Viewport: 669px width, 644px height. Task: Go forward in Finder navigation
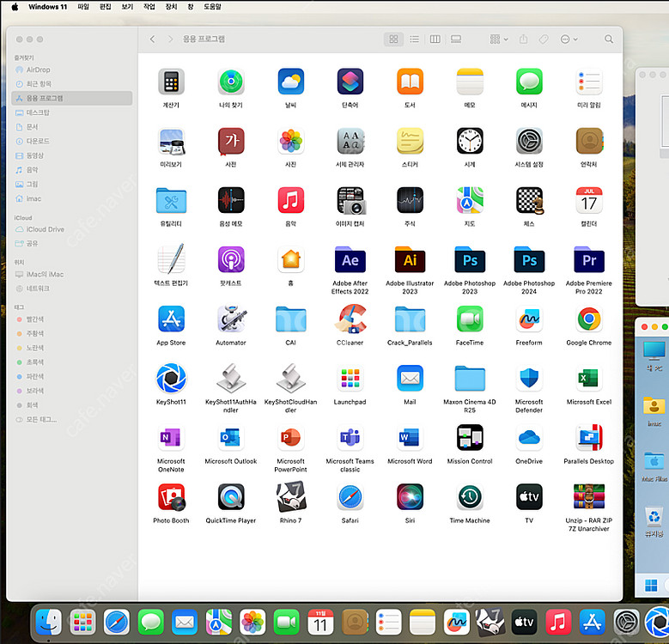point(170,39)
